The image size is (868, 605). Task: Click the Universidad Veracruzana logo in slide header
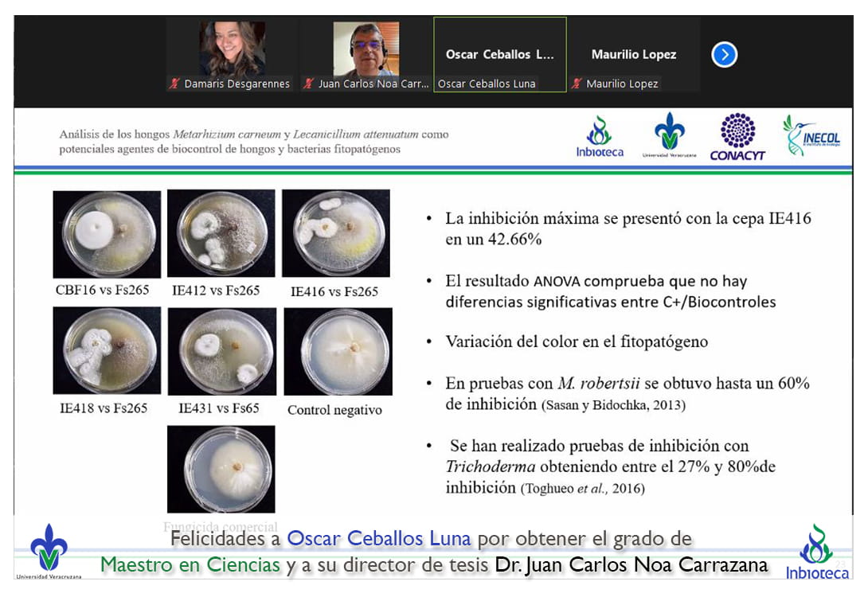[669, 134]
